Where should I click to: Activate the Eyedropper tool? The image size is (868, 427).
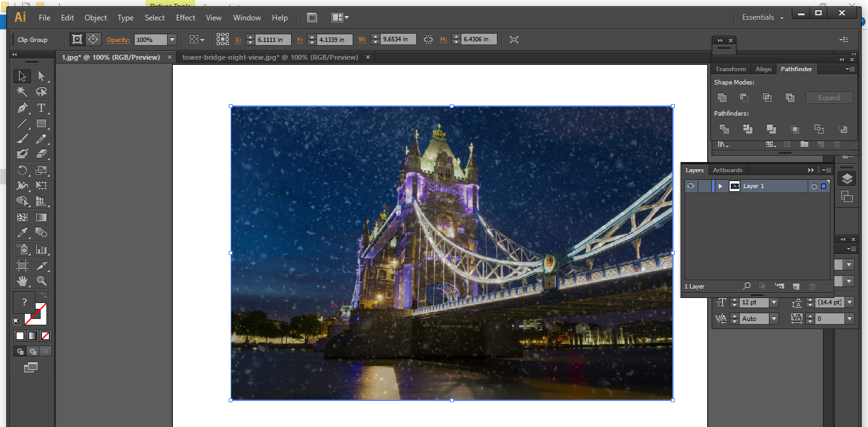tap(22, 232)
